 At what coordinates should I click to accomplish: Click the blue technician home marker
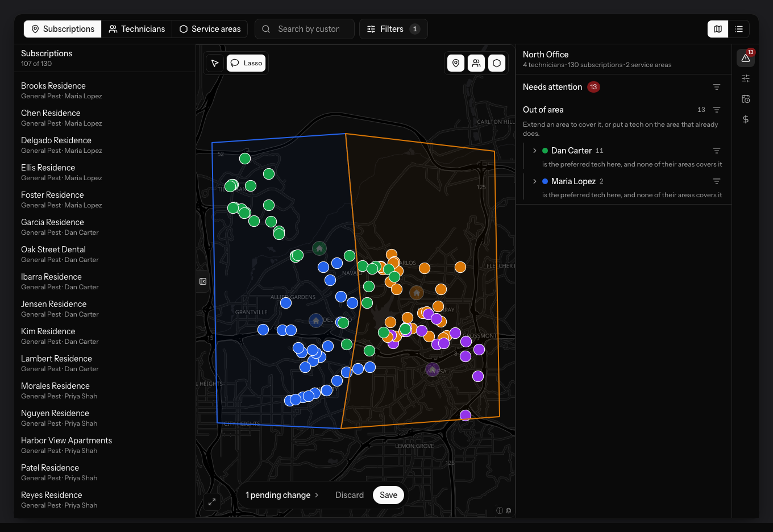tap(316, 321)
